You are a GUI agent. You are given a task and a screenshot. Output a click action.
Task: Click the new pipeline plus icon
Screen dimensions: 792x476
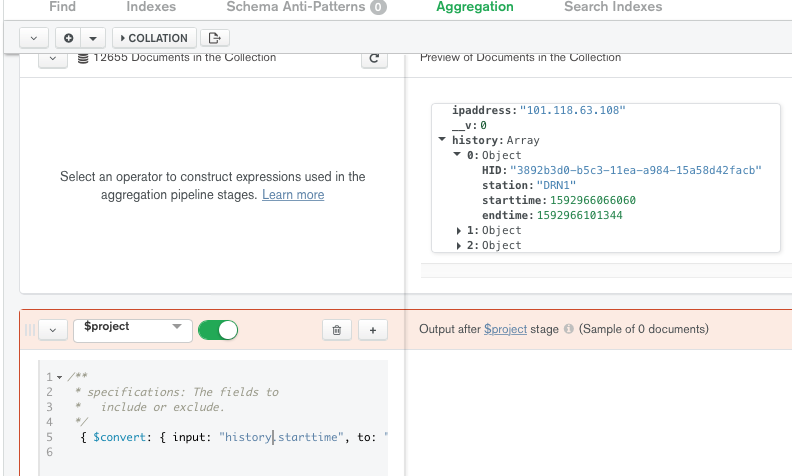click(68, 38)
